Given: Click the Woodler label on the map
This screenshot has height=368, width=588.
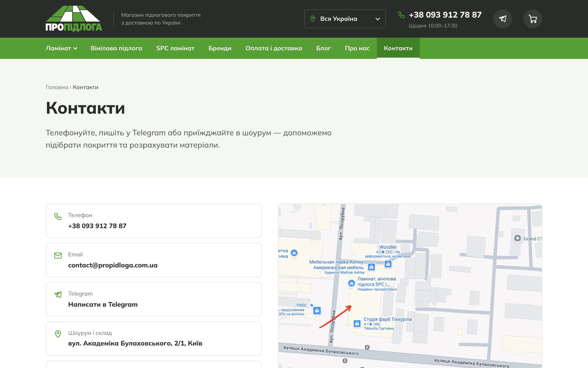Looking at the screenshot, I should (x=388, y=247).
